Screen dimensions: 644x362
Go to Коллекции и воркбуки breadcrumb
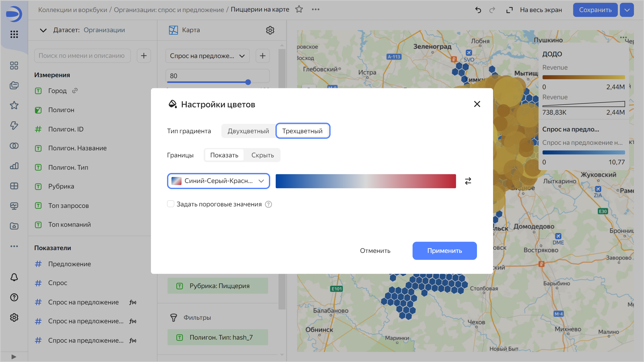pyautogui.click(x=72, y=10)
